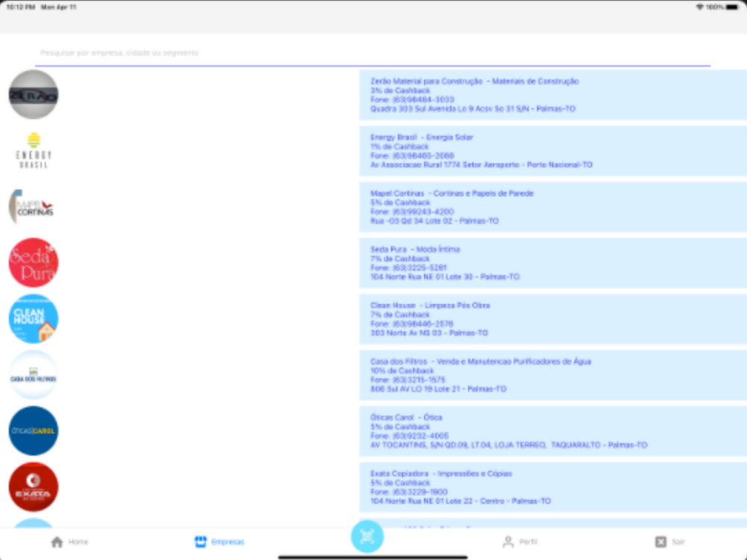Open the Mapel Cortinas listing card
Screen dimensions: 747x560
[553, 207]
